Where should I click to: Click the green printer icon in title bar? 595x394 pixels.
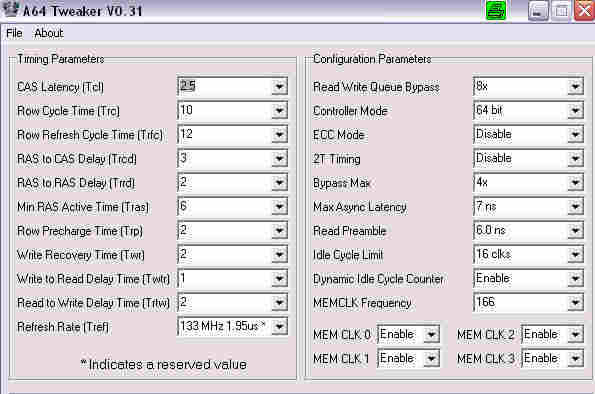click(496, 10)
